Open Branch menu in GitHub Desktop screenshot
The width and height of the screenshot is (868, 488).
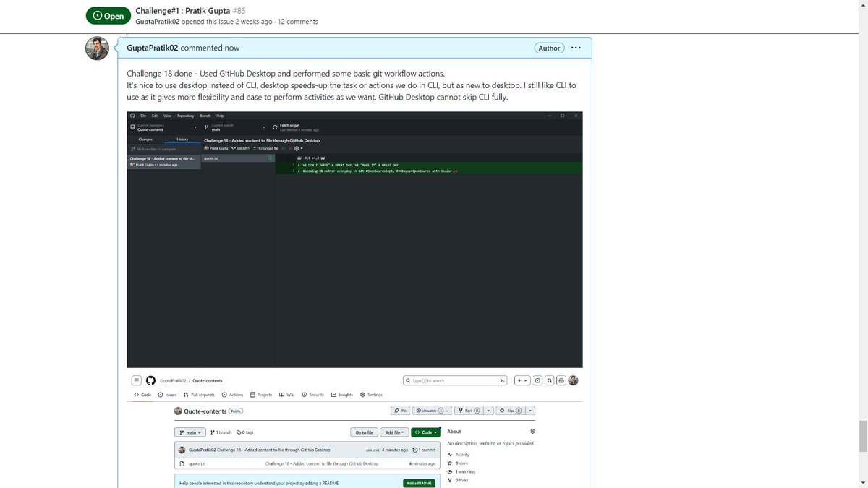tap(205, 116)
